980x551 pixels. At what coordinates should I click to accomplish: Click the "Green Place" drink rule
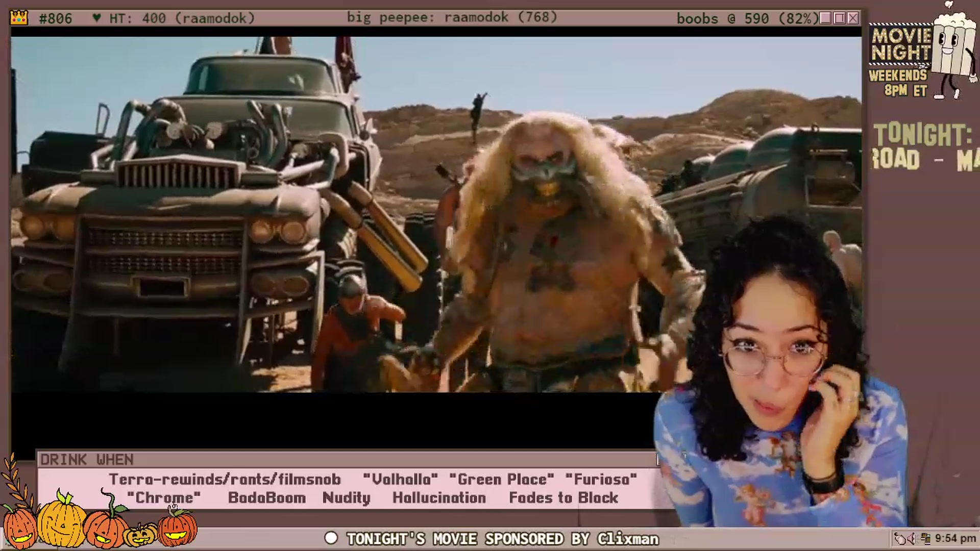[x=502, y=480]
